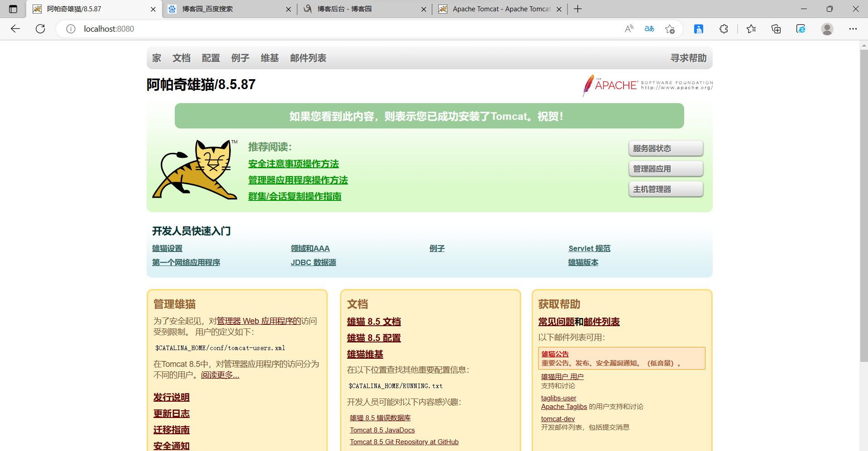Open the Tomcat 8.5 JavaDocs link
868x451 pixels.
pos(382,430)
